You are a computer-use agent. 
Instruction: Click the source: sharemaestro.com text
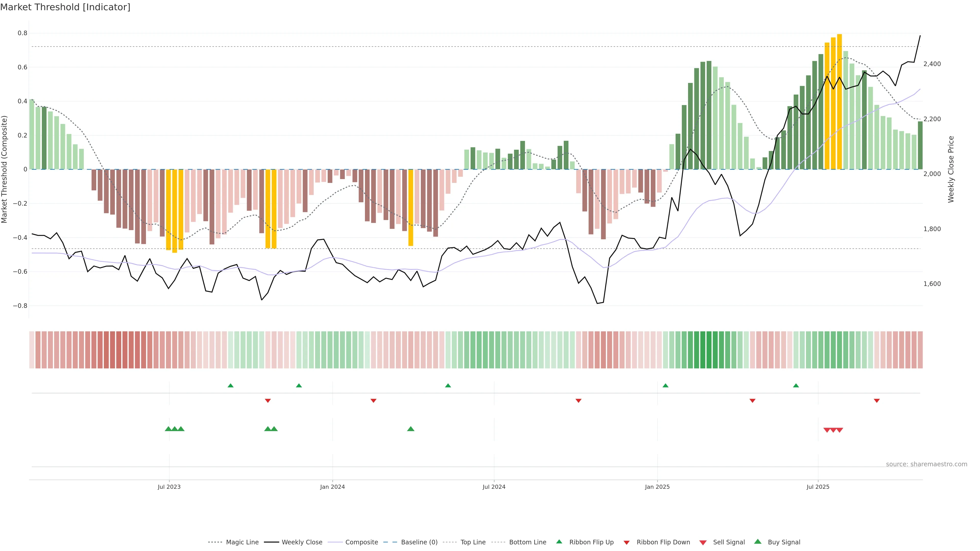tap(926, 464)
